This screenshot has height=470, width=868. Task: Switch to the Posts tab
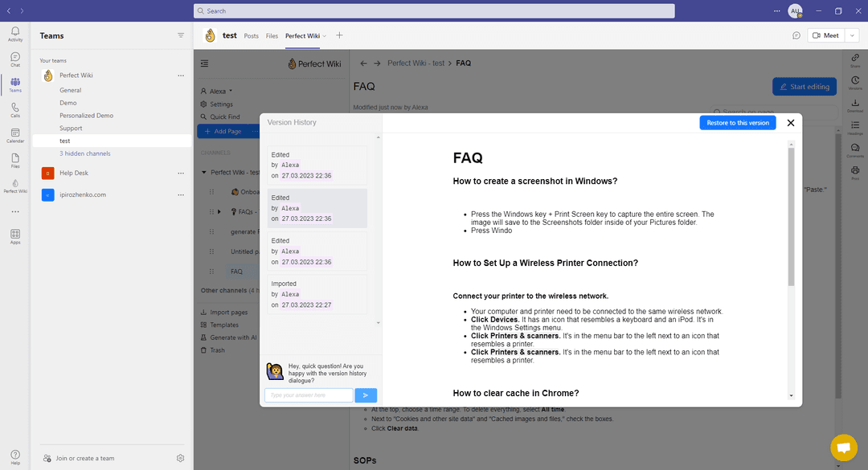pyautogui.click(x=251, y=36)
